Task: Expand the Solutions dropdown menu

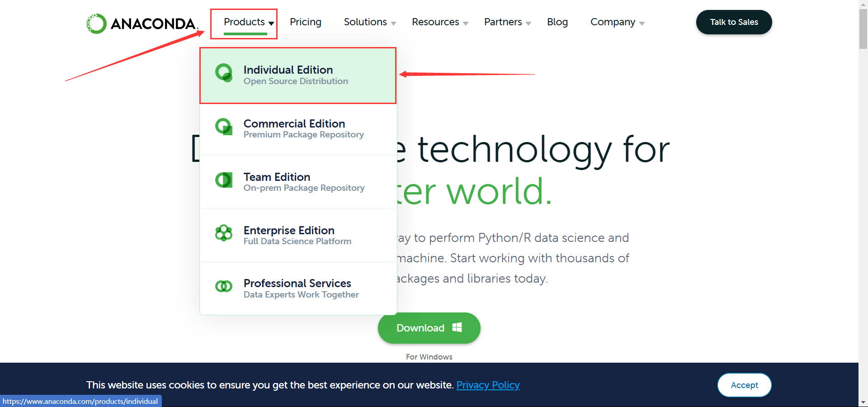Action: click(370, 22)
